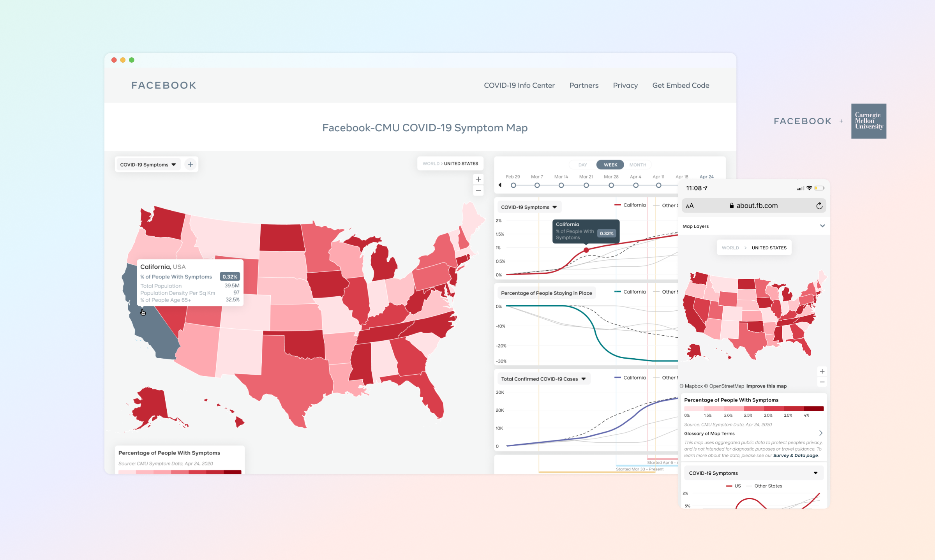
Task: Click the mobile reload page icon
Action: click(819, 206)
